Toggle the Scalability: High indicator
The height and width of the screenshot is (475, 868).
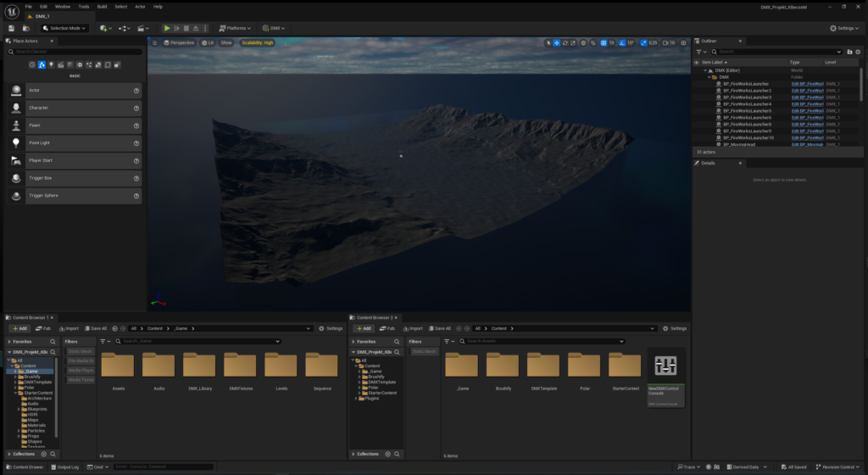click(257, 42)
